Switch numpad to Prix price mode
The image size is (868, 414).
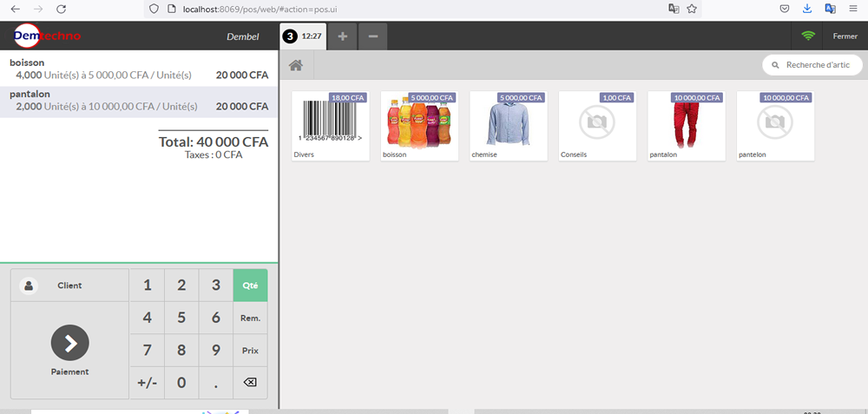coord(250,351)
